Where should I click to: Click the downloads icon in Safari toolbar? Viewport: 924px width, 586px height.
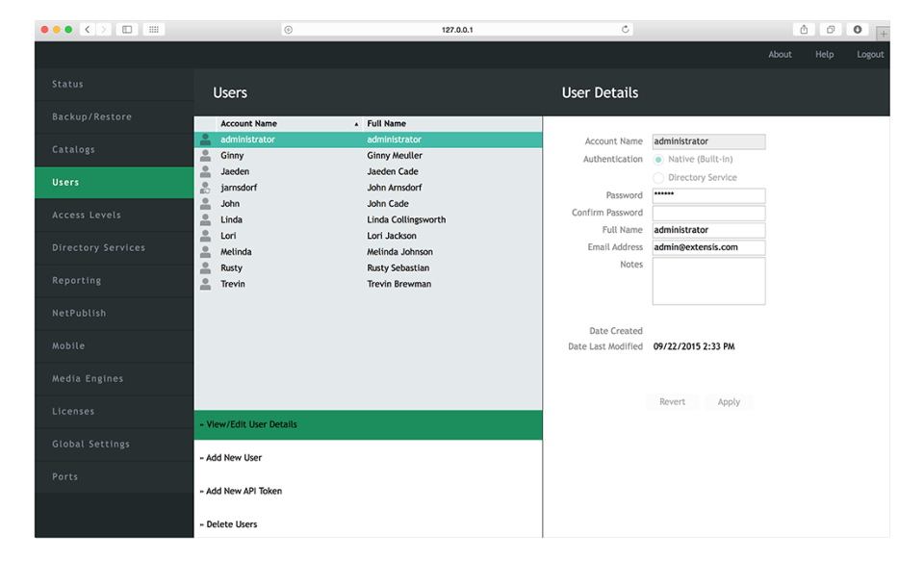(857, 29)
